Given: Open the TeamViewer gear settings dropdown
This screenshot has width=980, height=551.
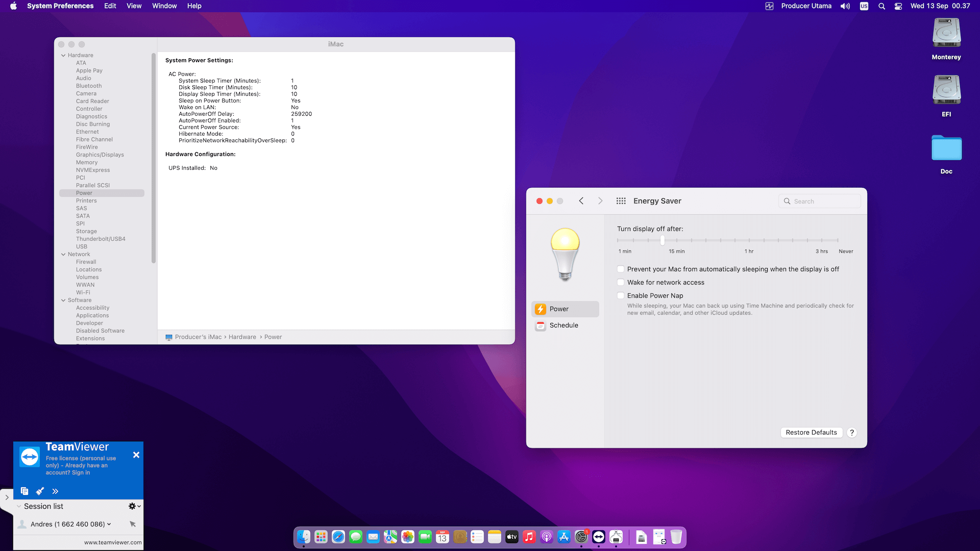Looking at the screenshot, I should point(135,506).
